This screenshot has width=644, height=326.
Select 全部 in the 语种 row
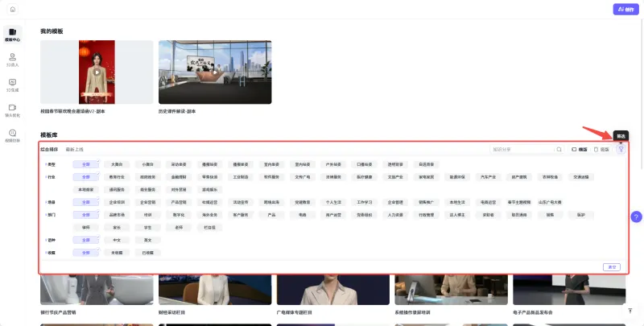coord(86,240)
